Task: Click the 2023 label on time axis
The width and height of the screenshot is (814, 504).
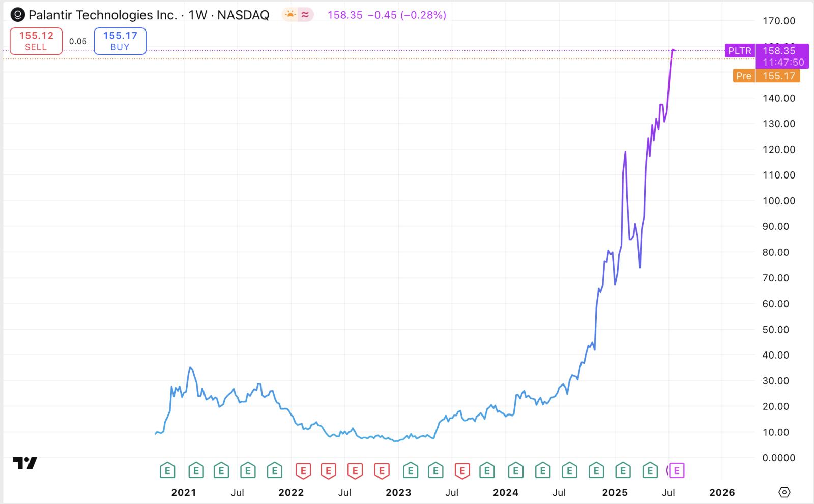Action: [x=398, y=492]
